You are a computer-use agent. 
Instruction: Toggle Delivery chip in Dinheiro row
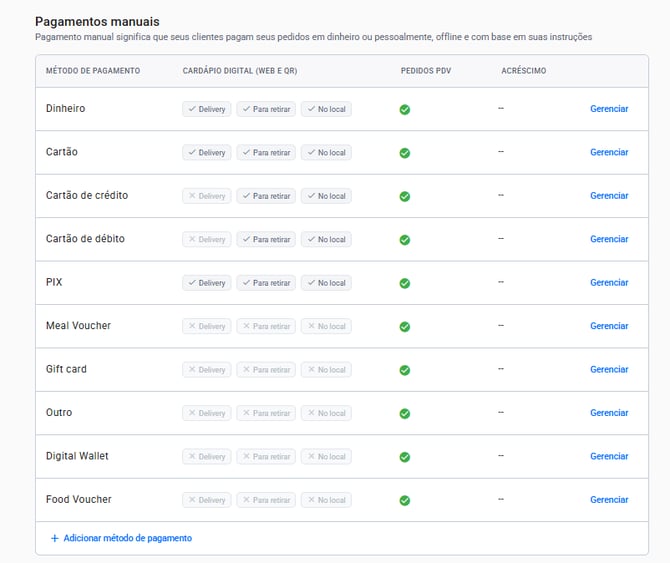[207, 109]
